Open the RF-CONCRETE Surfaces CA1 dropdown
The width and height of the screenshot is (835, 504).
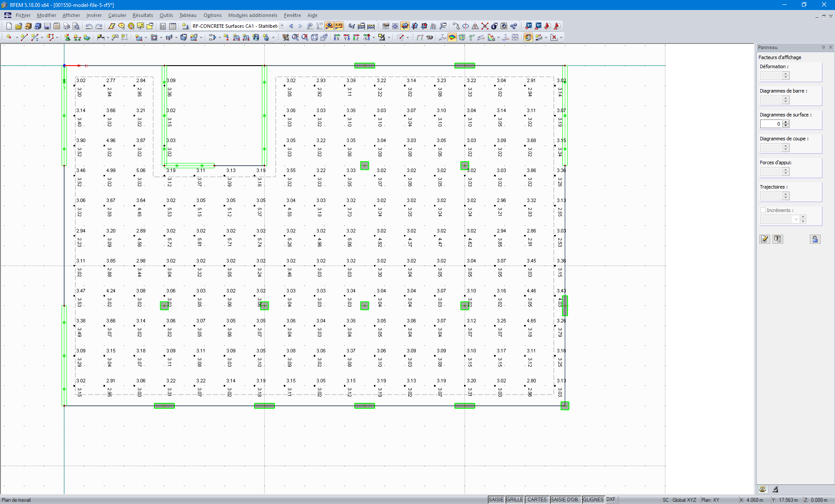pos(282,26)
